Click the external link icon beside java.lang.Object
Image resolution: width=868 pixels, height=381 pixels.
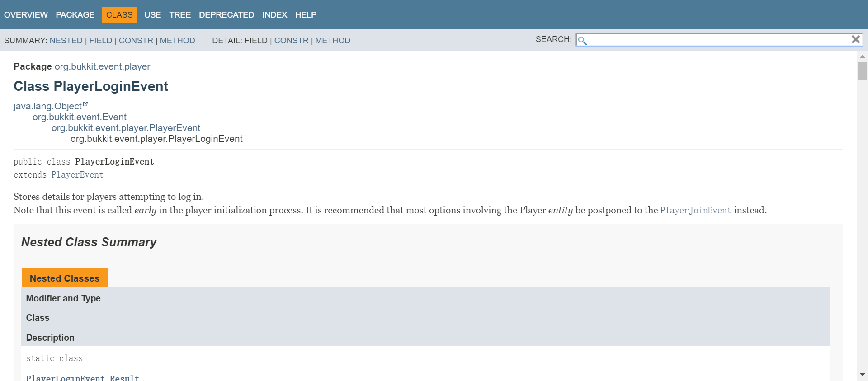tap(85, 104)
